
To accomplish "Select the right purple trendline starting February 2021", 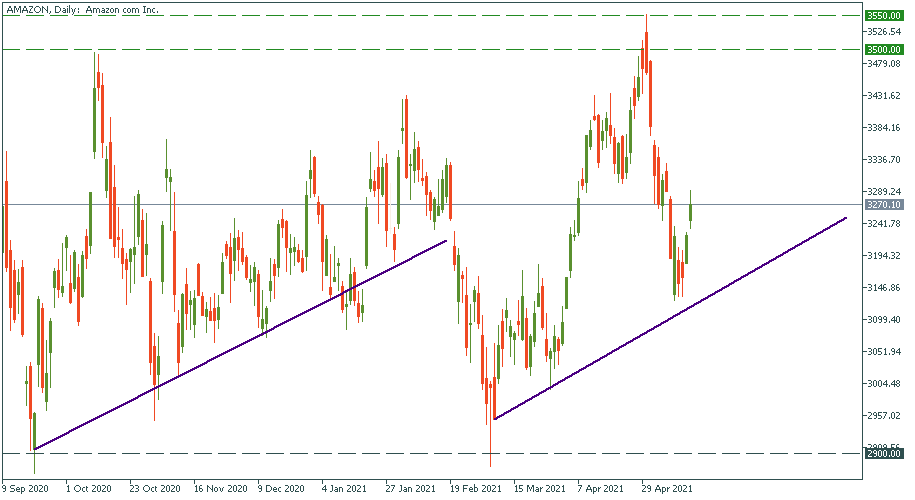I will 670,318.
